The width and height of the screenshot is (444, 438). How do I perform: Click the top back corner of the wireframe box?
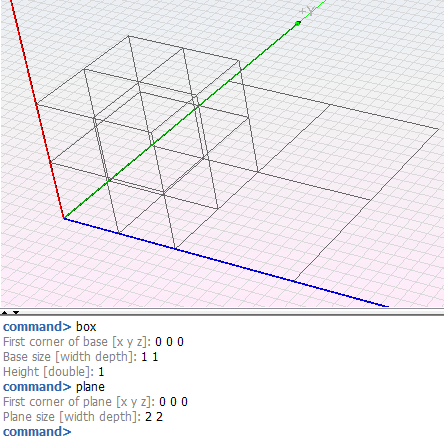pos(128,36)
